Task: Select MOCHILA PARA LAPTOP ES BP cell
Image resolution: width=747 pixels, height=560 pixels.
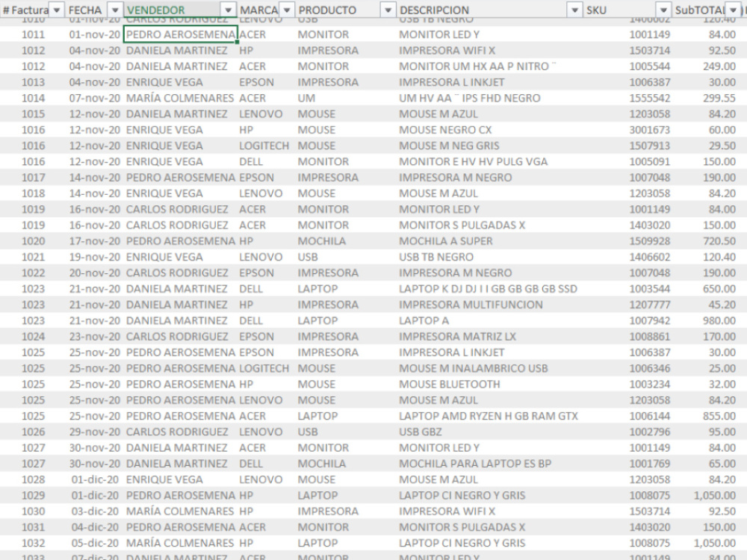Action: coord(475,464)
